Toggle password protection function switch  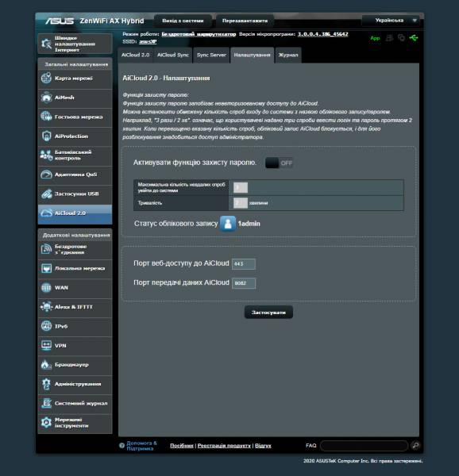click(279, 163)
